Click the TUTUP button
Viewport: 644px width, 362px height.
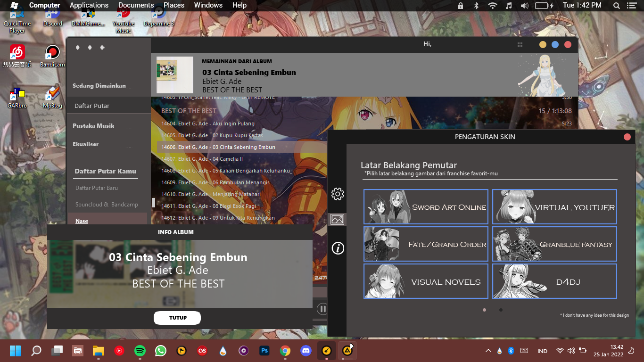177,318
